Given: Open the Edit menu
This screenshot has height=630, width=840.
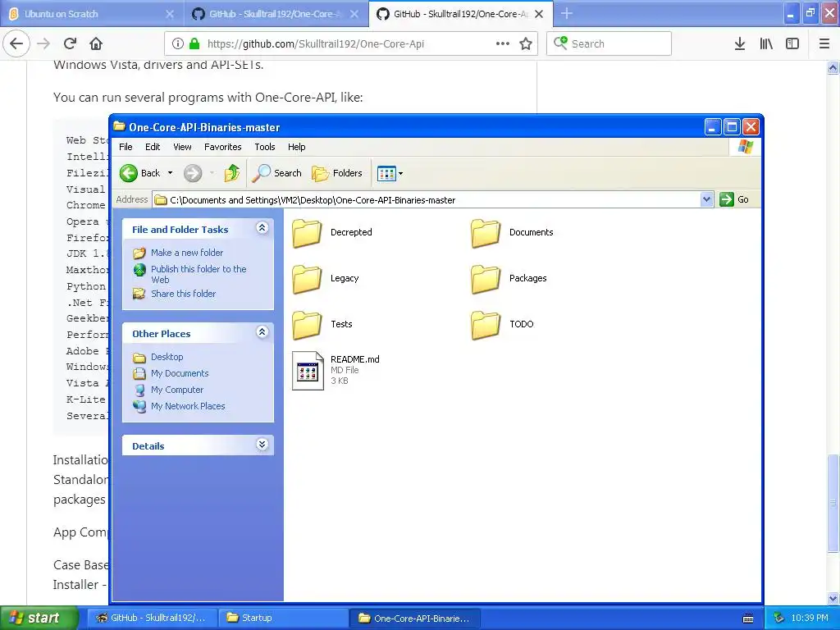Looking at the screenshot, I should pos(153,147).
